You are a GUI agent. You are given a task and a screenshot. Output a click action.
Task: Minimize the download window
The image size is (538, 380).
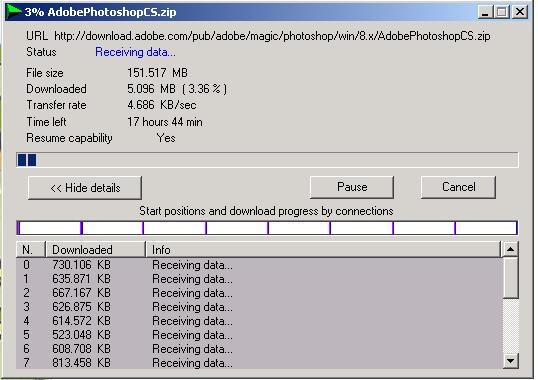[485, 12]
